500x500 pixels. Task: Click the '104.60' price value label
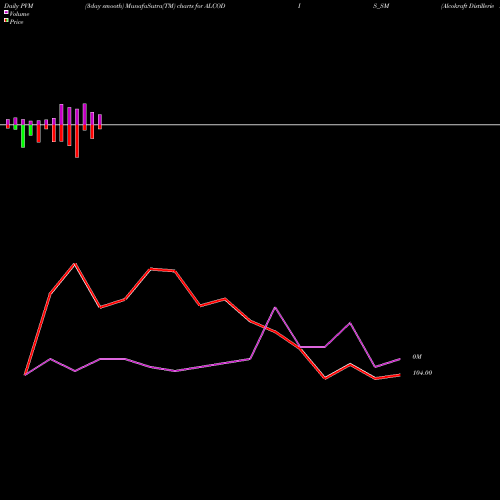point(422,373)
